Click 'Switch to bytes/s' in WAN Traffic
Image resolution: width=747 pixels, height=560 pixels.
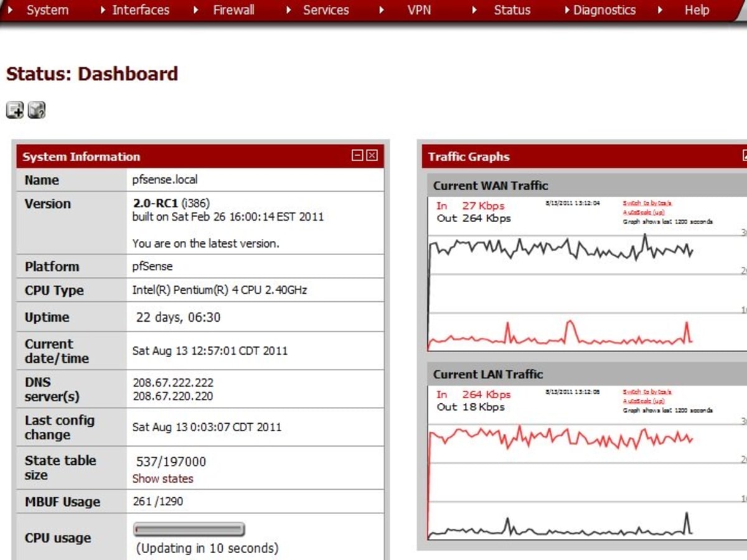tap(647, 203)
